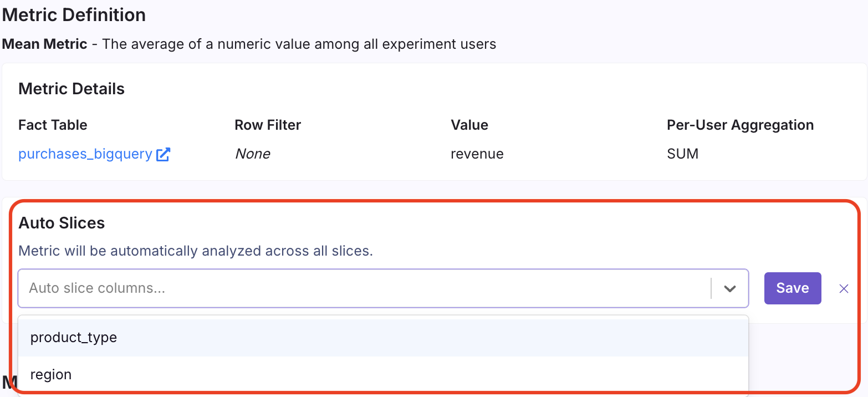Screen dimensions: 868x397
Task: Click the Value column label
Action: (x=469, y=125)
